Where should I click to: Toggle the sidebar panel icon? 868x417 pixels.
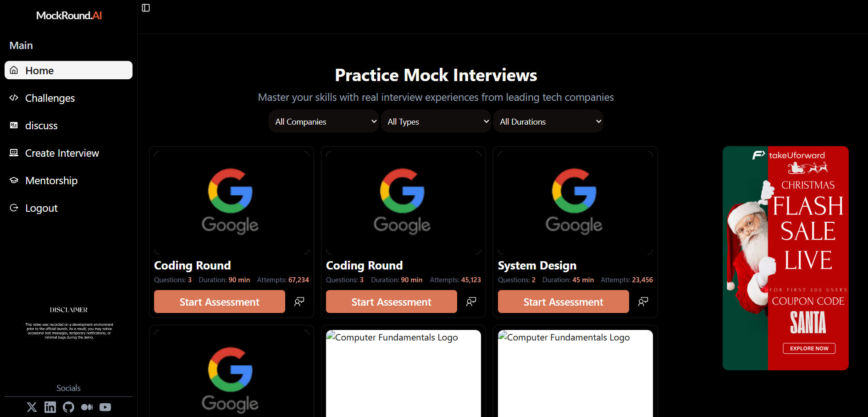point(146,8)
